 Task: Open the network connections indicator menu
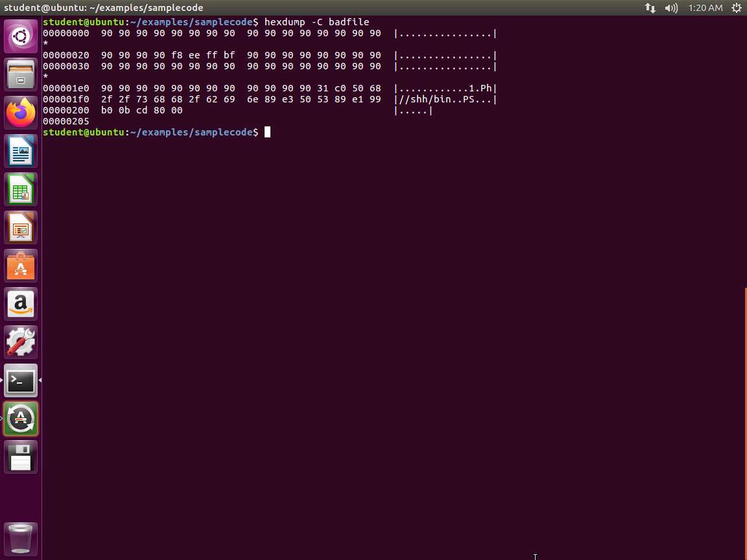click(650, 8)
